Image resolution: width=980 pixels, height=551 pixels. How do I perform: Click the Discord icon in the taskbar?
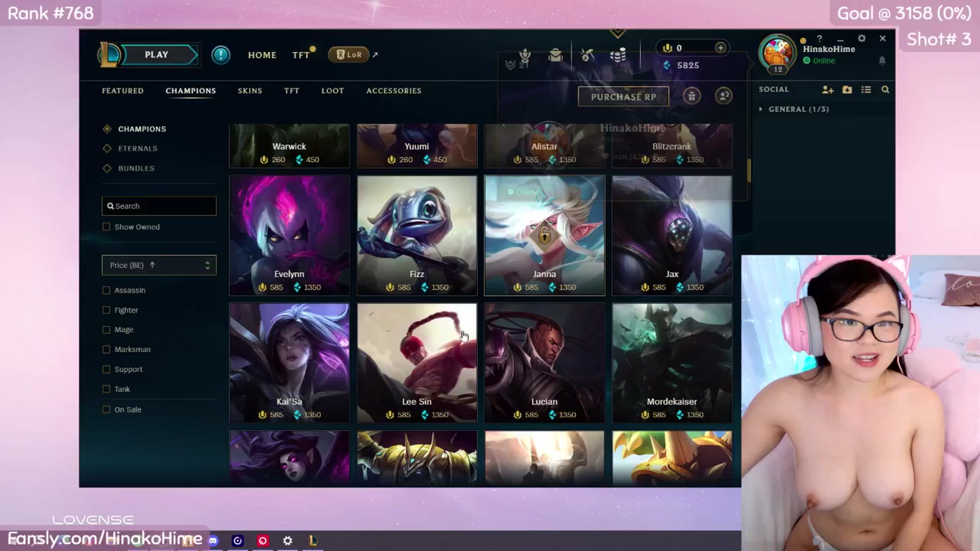[213, 541]
